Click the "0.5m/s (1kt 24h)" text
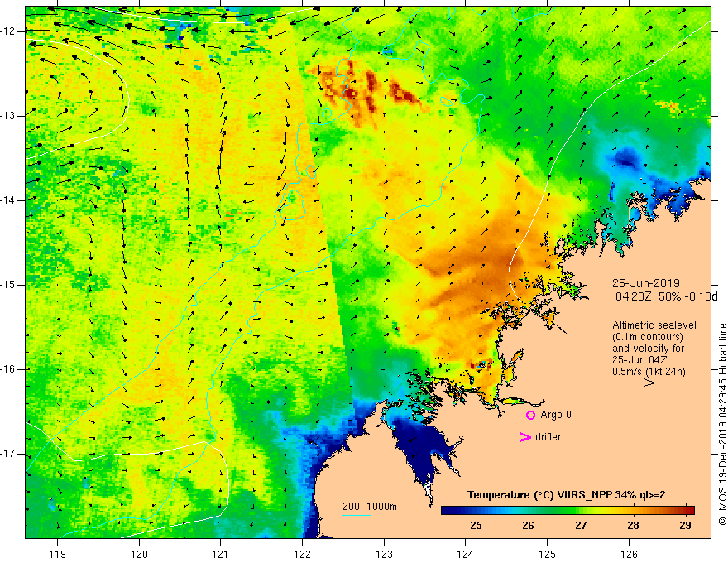 coord(649,372)
